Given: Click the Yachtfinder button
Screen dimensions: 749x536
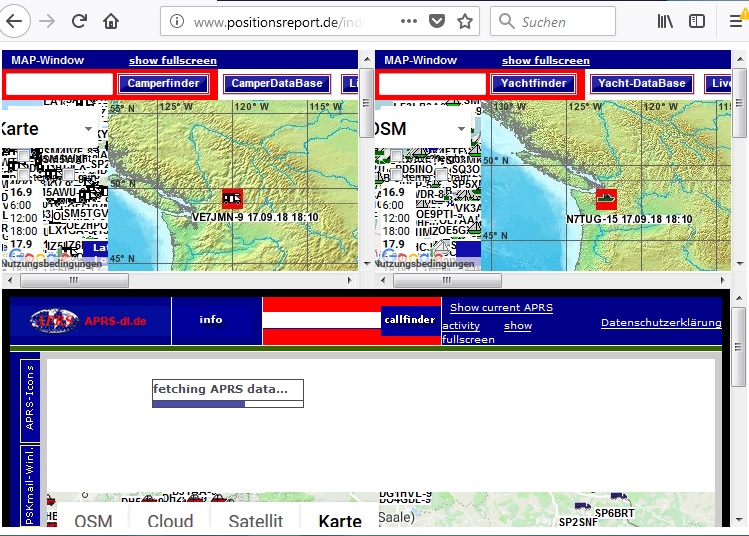Looking at the screenshot, I should point(534,84).
